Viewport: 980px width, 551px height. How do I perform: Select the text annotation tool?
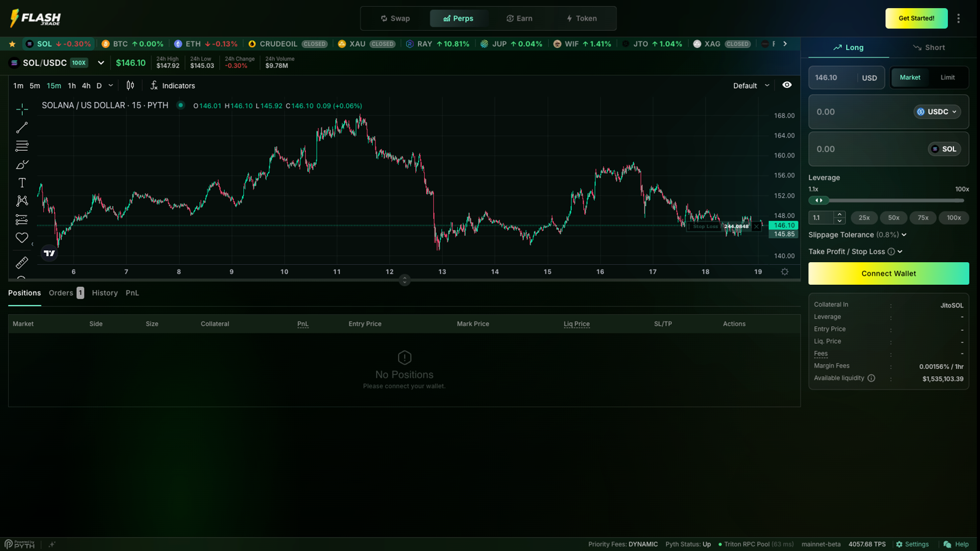pyautogui.click(x=22, y=183)
